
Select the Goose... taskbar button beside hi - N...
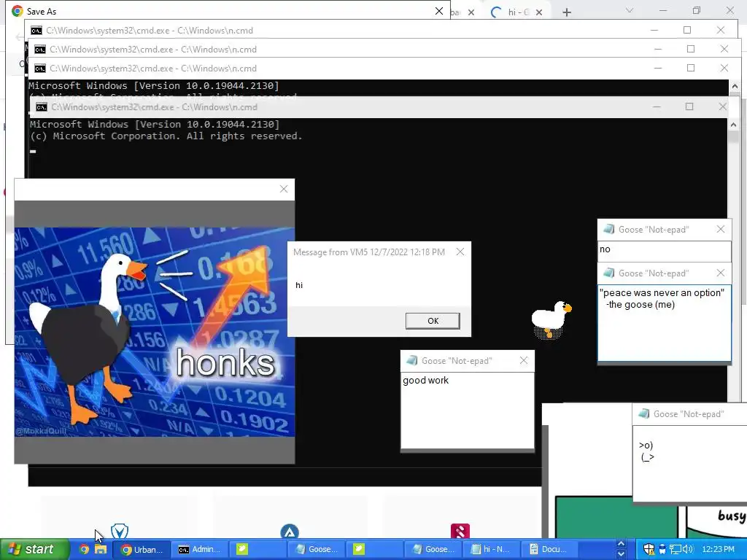pos(433,549)
